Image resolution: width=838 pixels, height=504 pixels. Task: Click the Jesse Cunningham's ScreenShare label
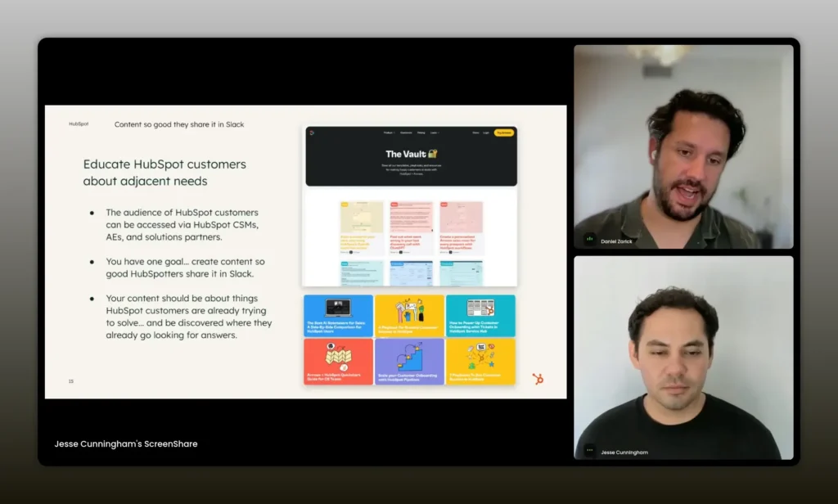(x=126, y=444)
